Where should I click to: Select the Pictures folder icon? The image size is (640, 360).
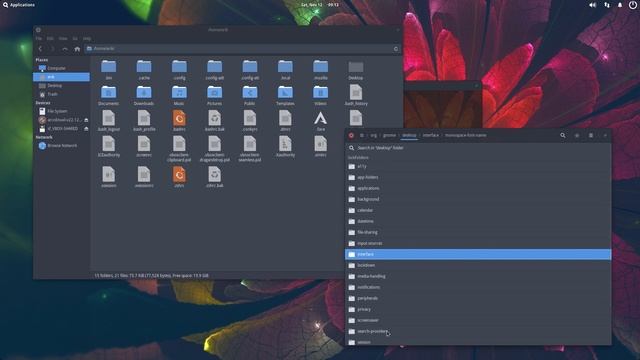(x=214, y=93)
